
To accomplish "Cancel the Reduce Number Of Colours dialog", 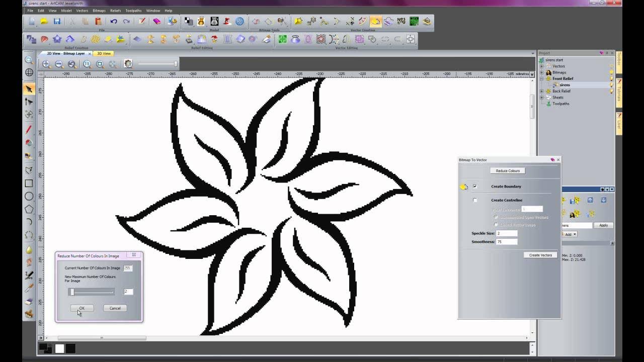I will click(115, 308).
